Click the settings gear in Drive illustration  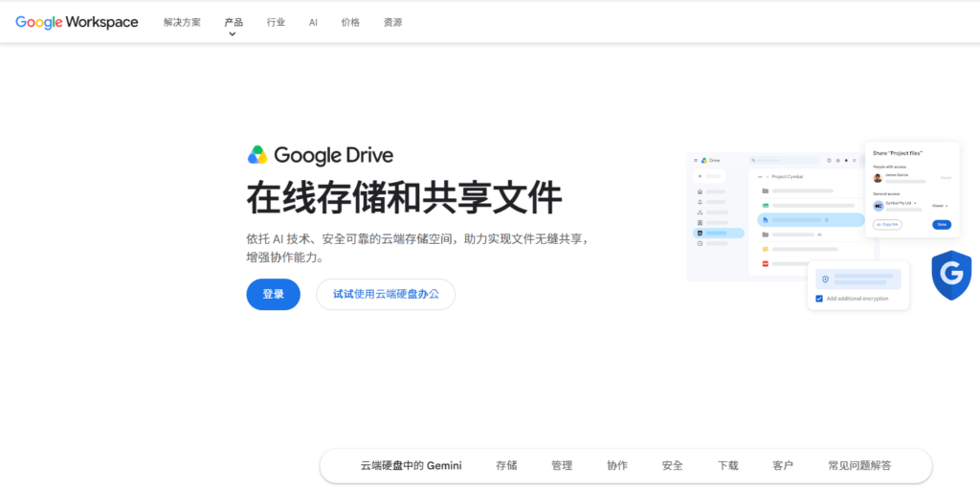coord(838,160)
